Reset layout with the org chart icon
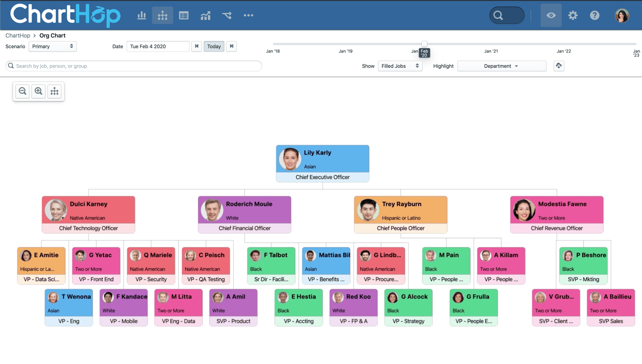 (x=54, y=91)
